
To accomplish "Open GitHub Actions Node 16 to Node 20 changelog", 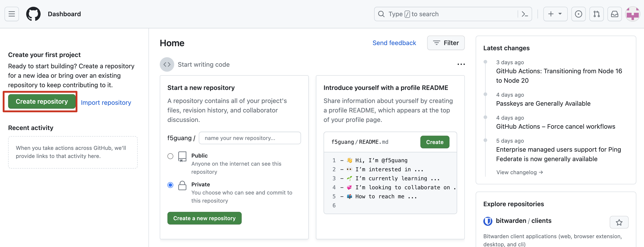I will pyautogui.click(x=559, y=76).
